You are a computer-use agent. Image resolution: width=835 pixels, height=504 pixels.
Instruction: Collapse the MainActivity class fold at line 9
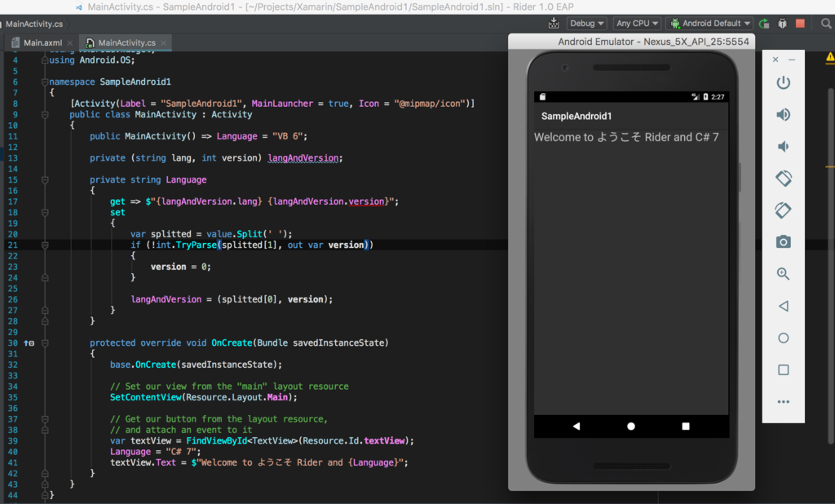(x=45, y=114)
